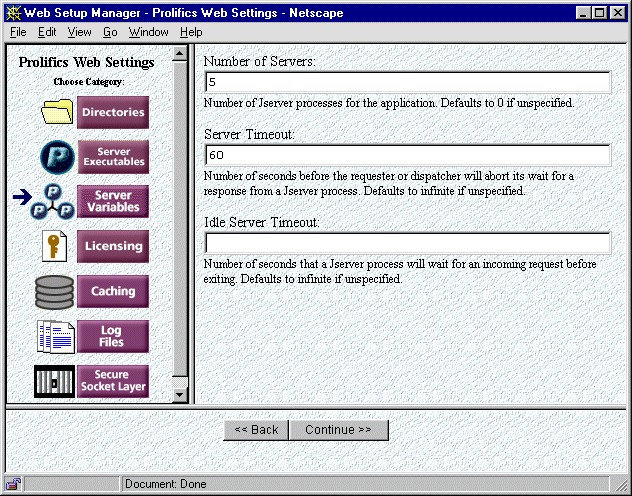The width and height of the screenshot is (632, 496).
Task: Click the requester or dispatcher abort description
Action: 389,183
